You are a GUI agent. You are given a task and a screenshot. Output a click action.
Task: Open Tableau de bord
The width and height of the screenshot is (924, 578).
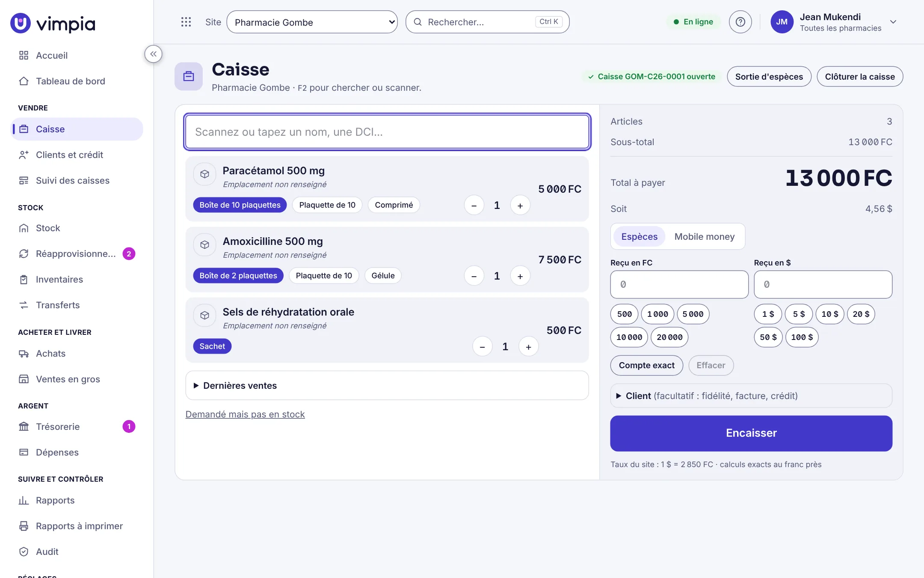click(77, 81)
